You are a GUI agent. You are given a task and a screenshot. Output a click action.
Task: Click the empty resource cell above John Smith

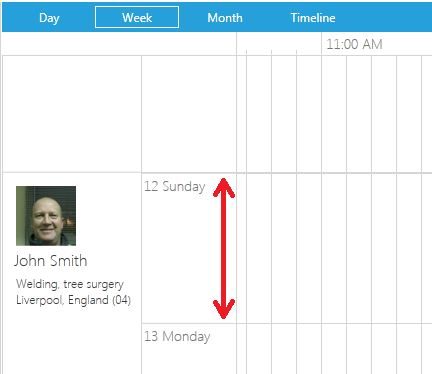[x=72, y=114]
